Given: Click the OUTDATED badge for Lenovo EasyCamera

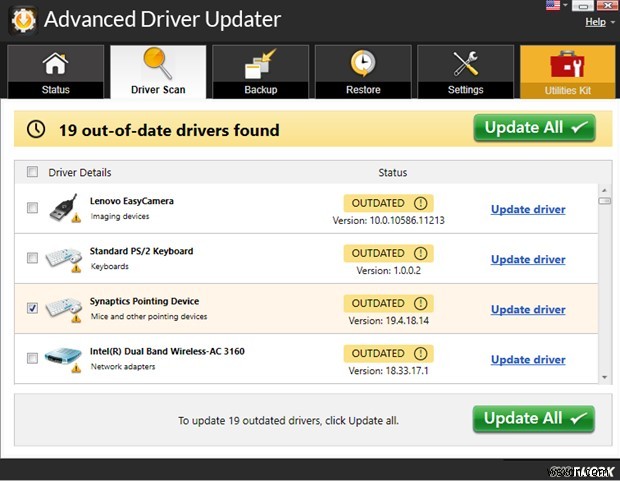Looking at the screenshot, I should pos(388,203).
